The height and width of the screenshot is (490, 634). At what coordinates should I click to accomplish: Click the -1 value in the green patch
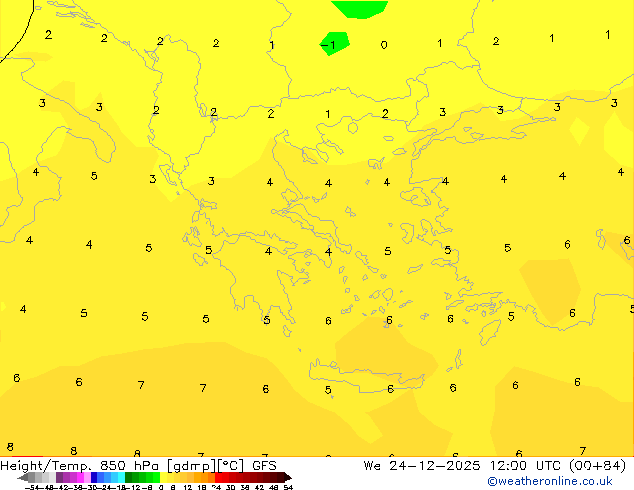[x=328, y=45]
